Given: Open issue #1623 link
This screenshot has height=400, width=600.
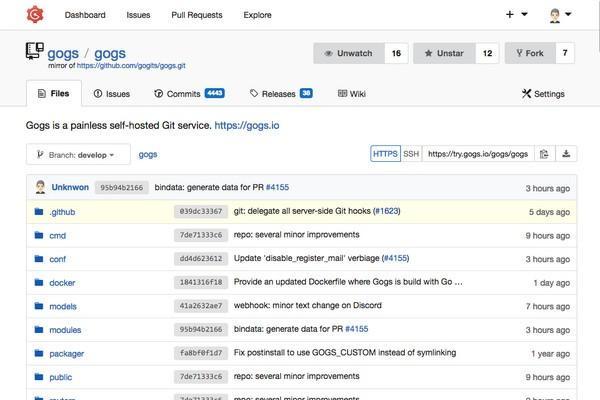Looking at the screenshot, I should coord(387,211).
